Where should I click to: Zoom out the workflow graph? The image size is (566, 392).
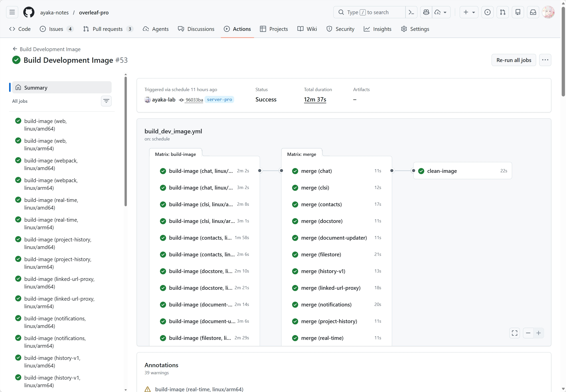[x=528, y=333]
